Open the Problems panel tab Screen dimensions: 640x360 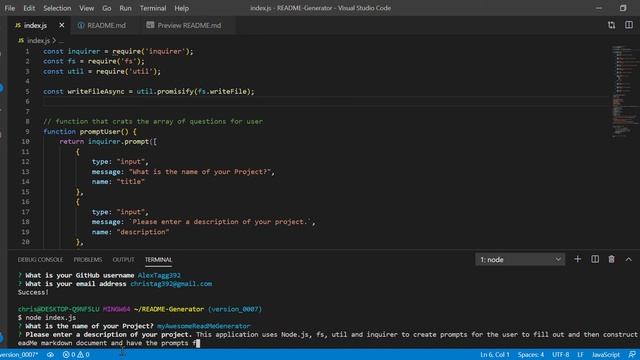click(88, 260)
